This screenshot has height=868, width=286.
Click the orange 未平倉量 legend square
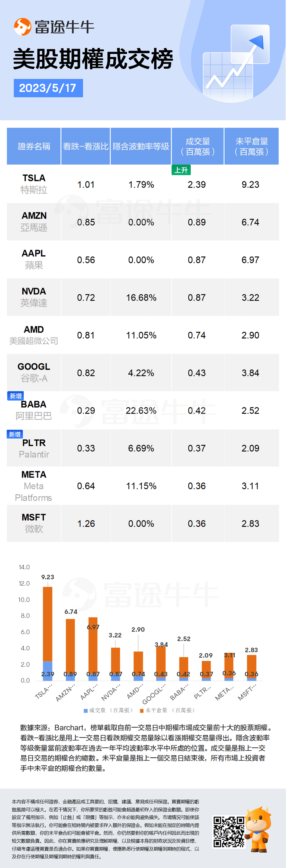pos(142,711)
